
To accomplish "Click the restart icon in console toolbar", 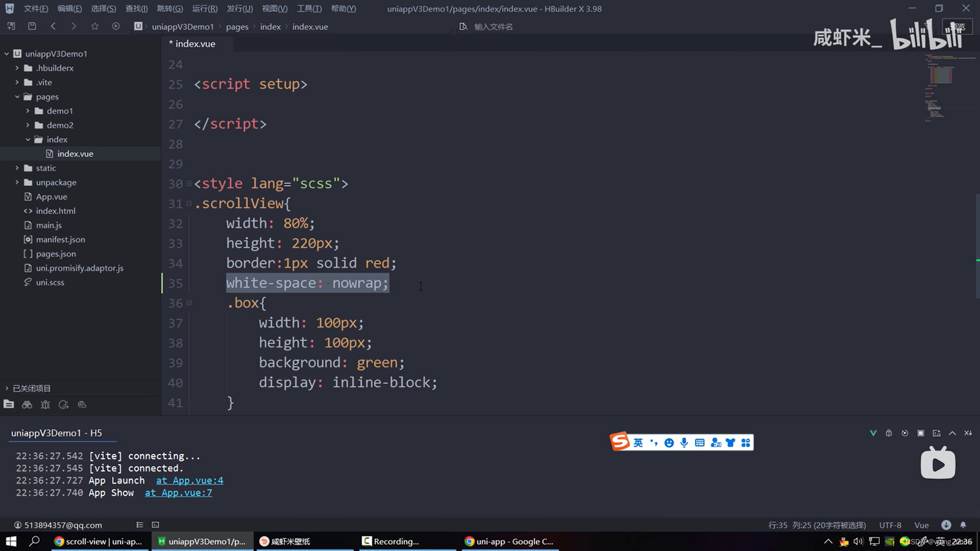I will point(905,433).
